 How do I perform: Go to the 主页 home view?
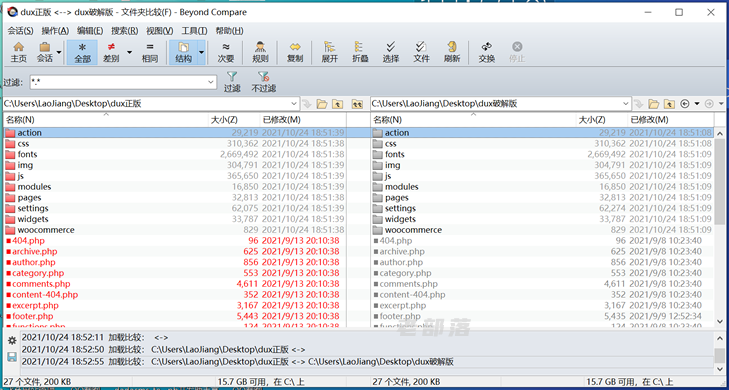pyautogui.click(x=19, y=52)
